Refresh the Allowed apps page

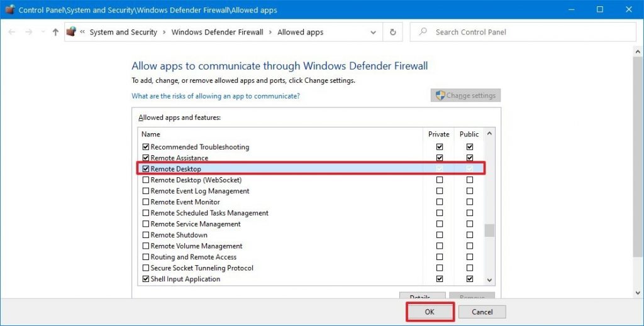tap(393, 32)
